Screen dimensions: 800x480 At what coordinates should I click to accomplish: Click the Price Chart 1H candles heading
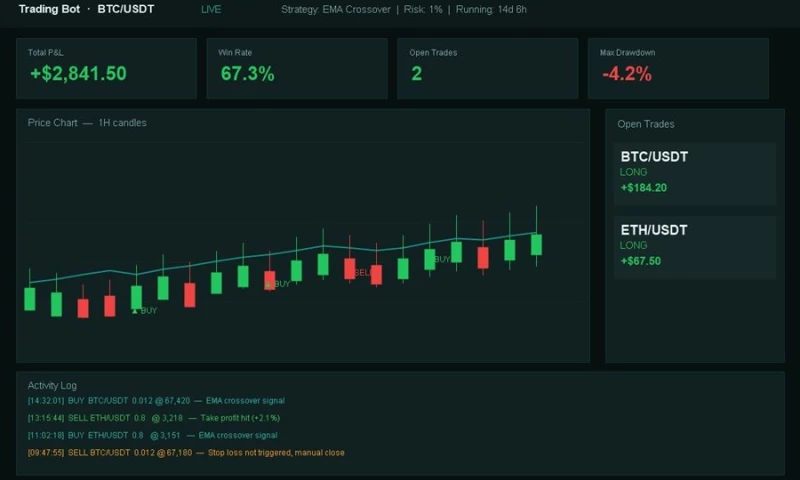point(87,123)
